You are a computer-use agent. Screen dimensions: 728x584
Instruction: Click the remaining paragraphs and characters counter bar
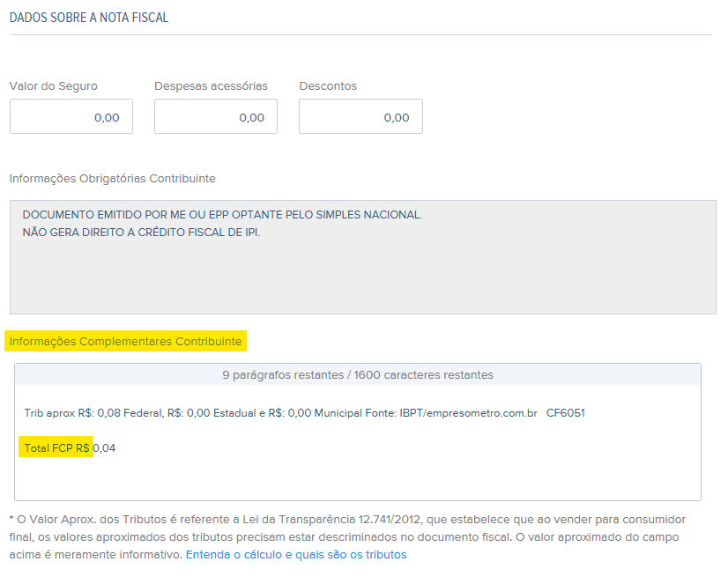coord(358,375)
